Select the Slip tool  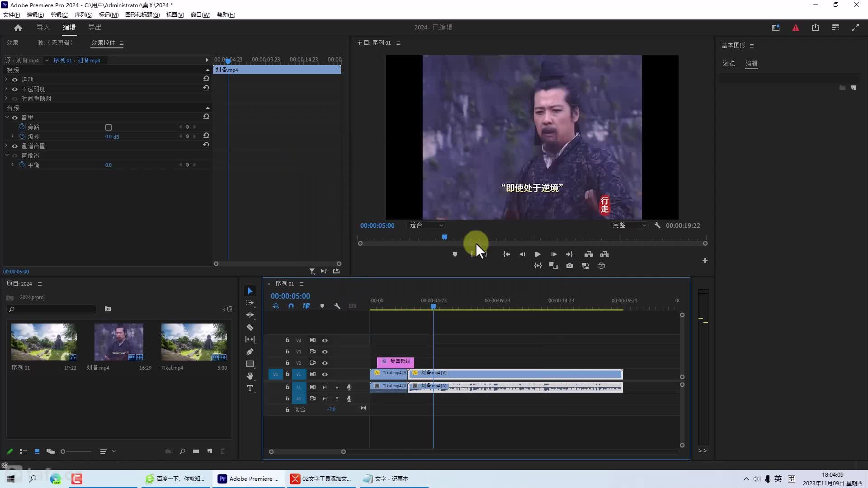click(250, 339)
